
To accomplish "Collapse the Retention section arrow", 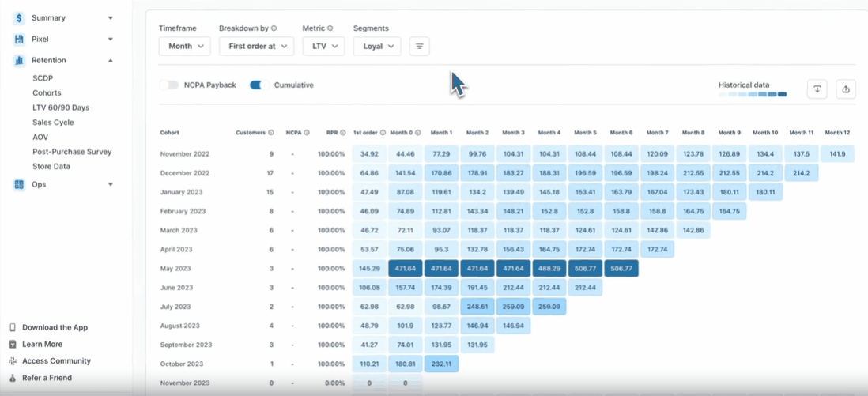I will point(111,60).
